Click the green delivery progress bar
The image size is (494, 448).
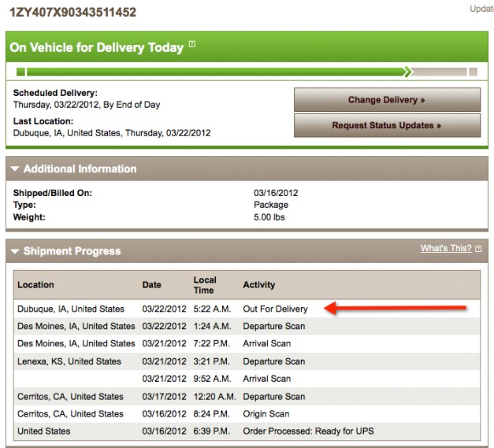pos(213,72)
